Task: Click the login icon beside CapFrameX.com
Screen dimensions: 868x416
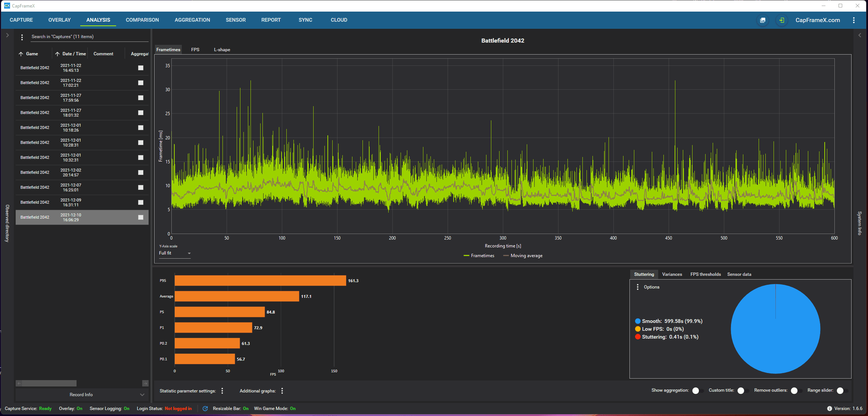Action: 781,20
